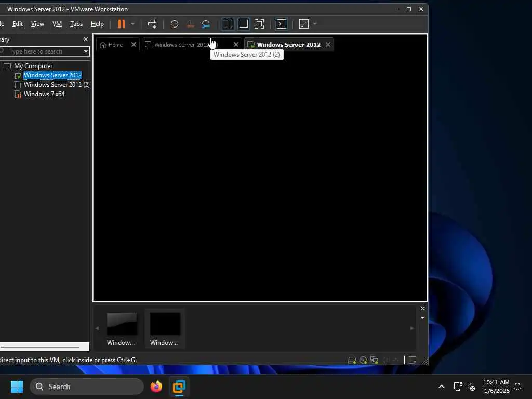This screenshot has height=399, width=532.
Task: Click the thumbnail bar right scroll arrow
Action: (412, 328)
